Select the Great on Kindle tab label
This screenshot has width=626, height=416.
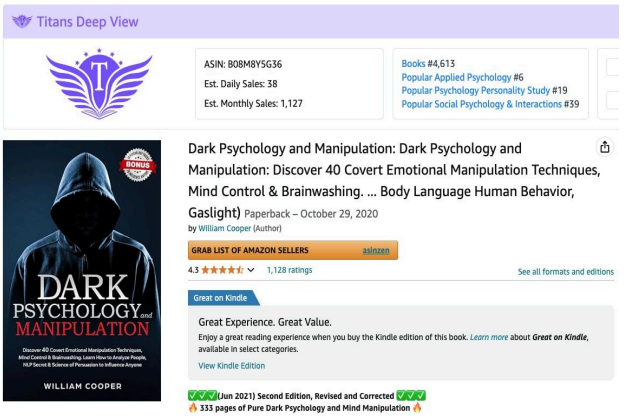tap(220, 298)
